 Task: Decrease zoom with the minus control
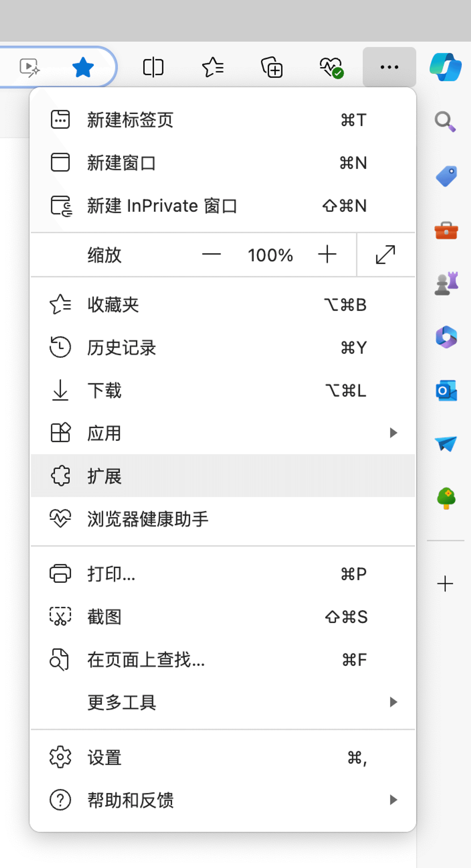211,254
